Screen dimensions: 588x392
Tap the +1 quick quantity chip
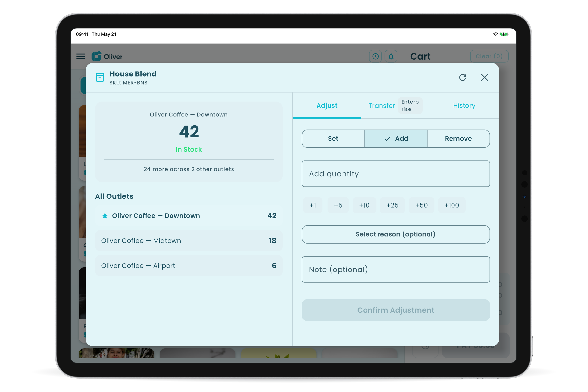tap(313, 205)
